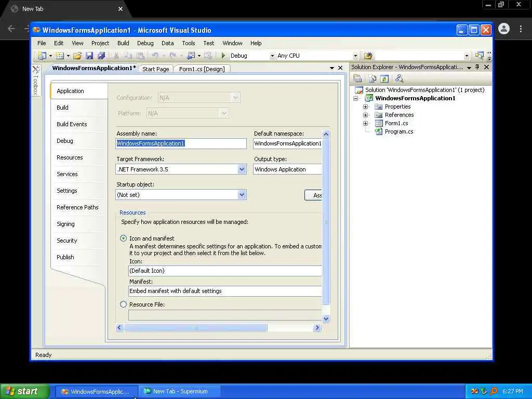The width and height of the screenshot is (532, 399).
Task: Click the WindowsFormsApplic... taskbar button
Action: coord(96,392)
